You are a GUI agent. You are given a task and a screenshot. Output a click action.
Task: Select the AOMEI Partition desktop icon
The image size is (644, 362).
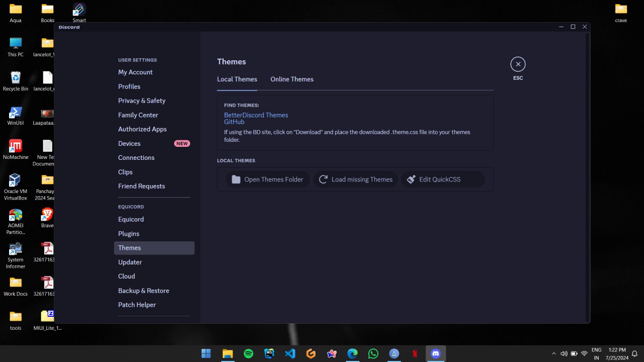pyautogui.click(x=16, y=222)
